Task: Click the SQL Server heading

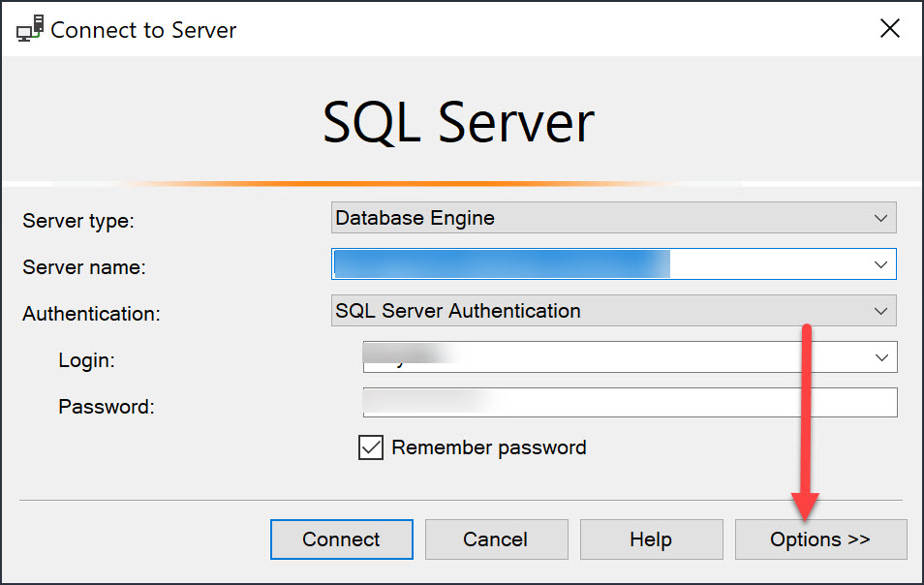Action: coord(459,123)
